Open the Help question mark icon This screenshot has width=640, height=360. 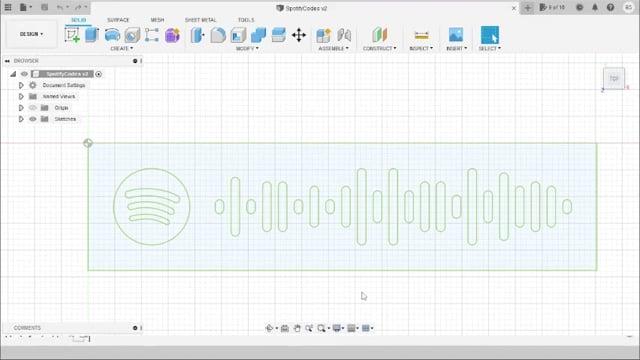click(610, 7)
